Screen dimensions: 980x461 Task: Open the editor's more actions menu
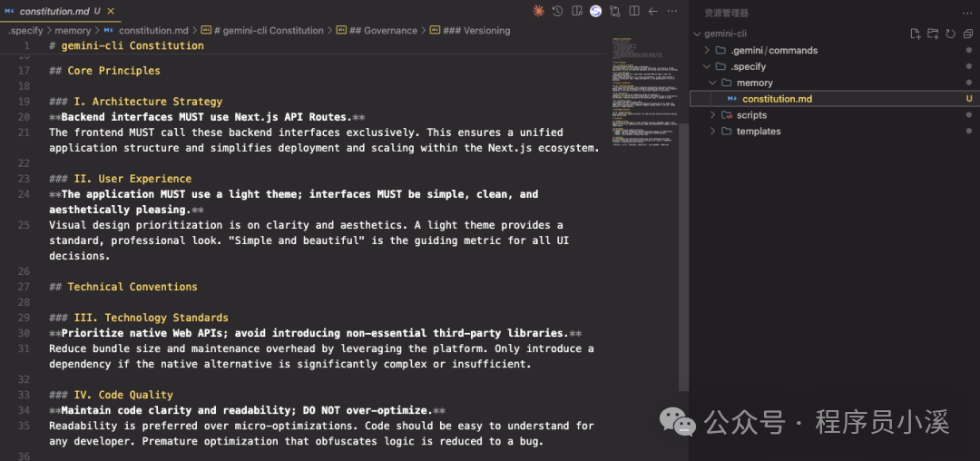(671, 11)
